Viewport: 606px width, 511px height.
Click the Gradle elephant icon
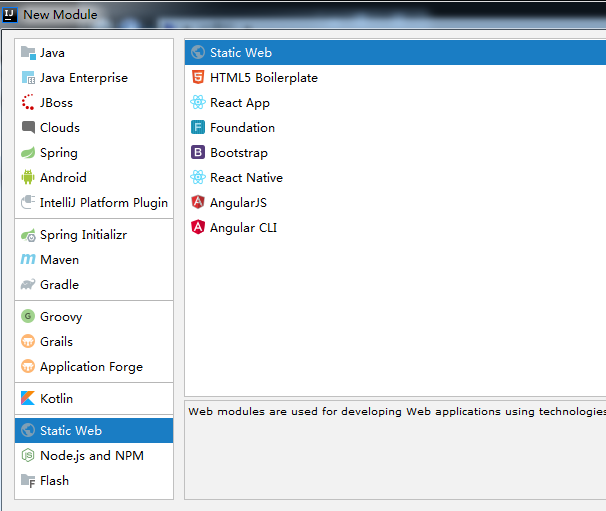(28, 284)
